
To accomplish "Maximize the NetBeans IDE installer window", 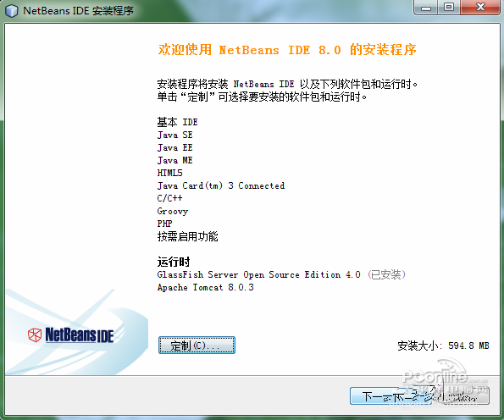I will click(x=449, y=8).
